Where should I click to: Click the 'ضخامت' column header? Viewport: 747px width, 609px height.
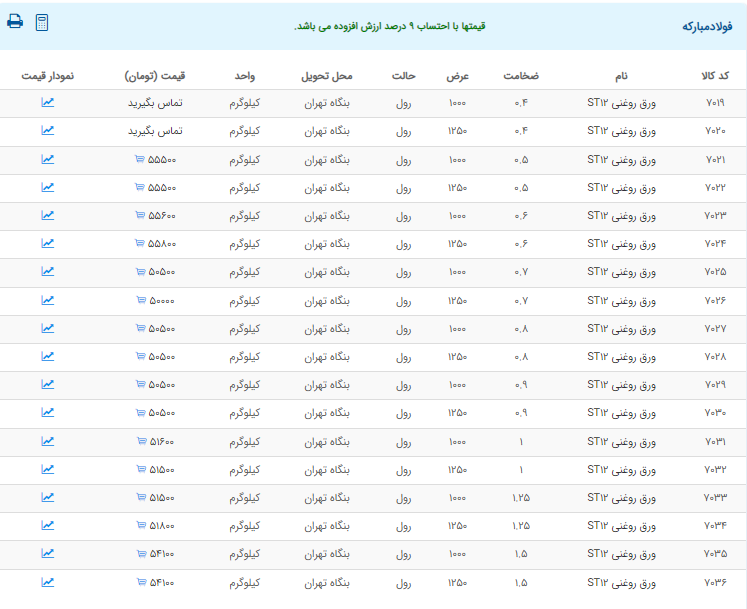521,76
